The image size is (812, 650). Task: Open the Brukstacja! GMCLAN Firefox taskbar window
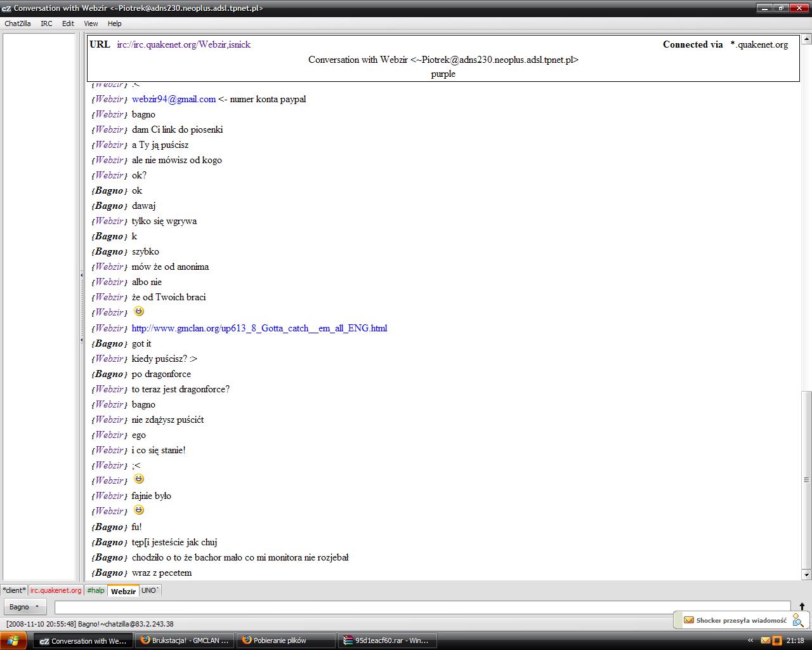[185, 640]
